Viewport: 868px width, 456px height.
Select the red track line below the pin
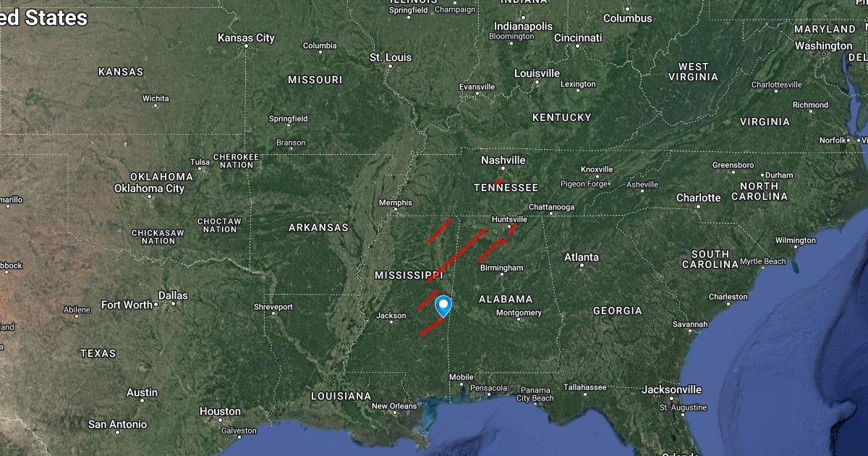(433, 326)
